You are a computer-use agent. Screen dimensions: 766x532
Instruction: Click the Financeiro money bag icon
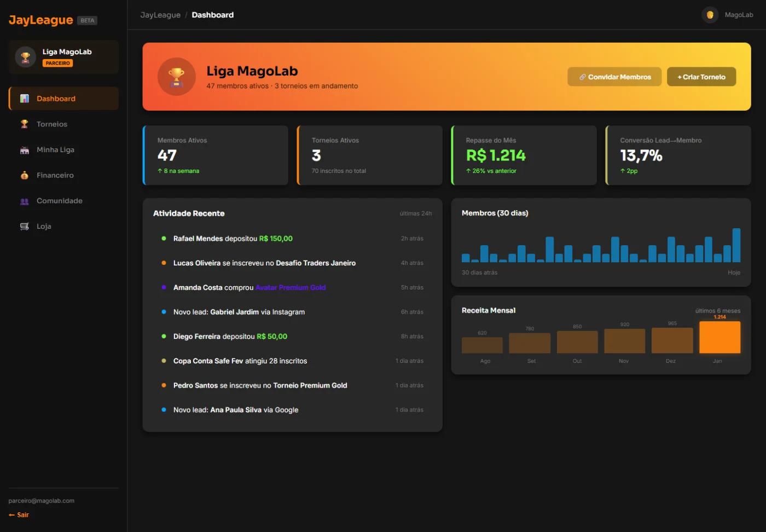pos(25,175)
